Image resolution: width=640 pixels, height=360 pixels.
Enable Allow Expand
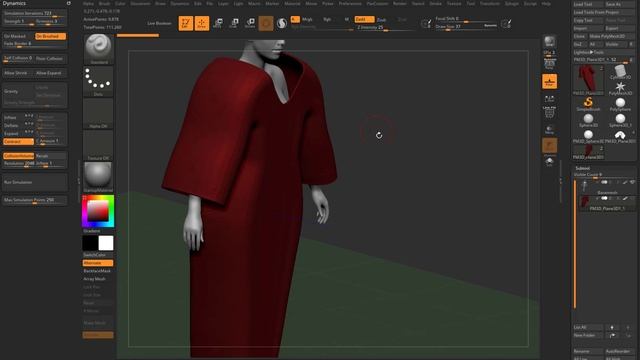[50, 73]
